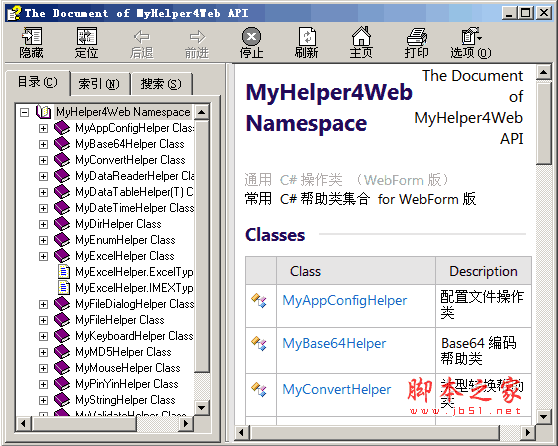Expand the MyDirHelper Class node

point(43,224)
